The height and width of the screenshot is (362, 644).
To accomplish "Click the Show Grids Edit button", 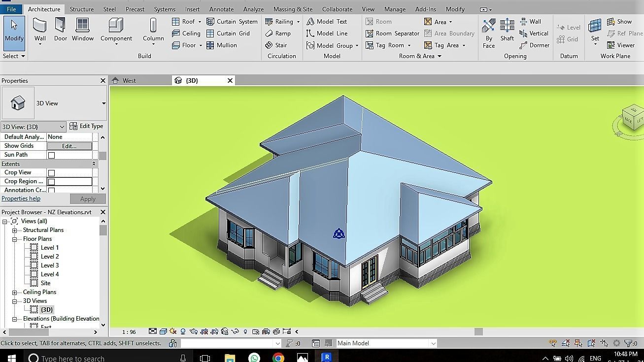I will click(69, 146).
